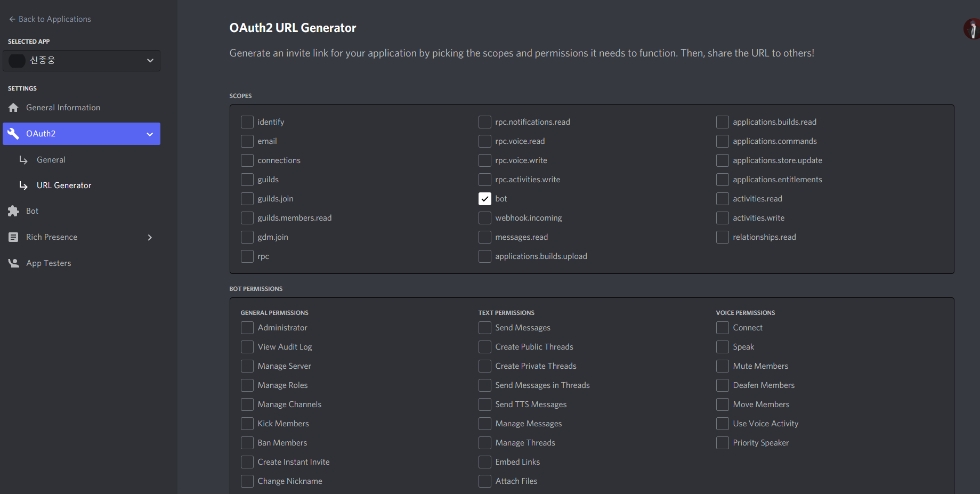Enable the Embed Links permission

tap(485, 462)
